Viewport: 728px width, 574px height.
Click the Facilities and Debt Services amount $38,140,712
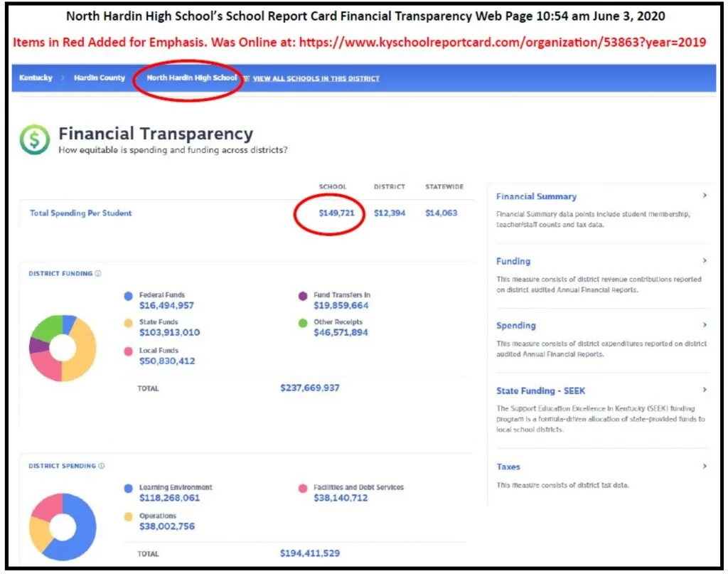click(x=341, y=497)
